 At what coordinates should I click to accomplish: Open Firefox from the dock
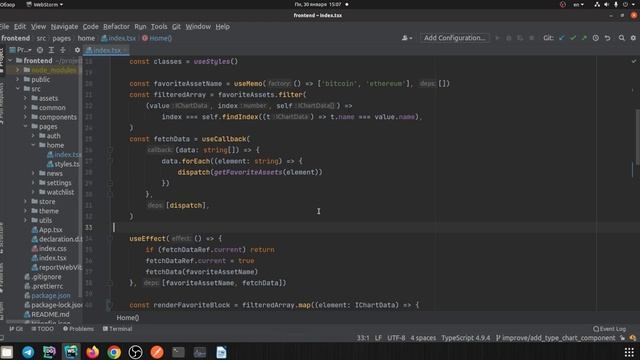click(x=93, y=352)
